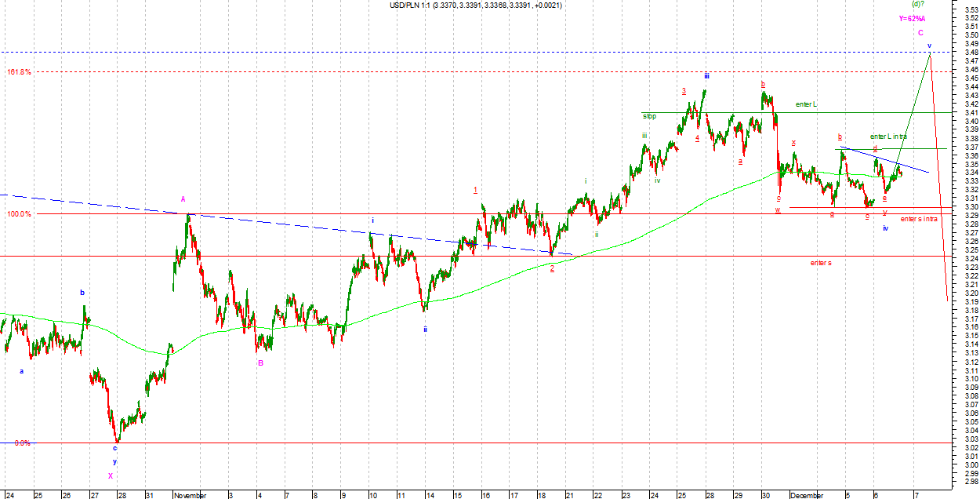The width and height of the screenshot is (980, 499).
Task: Click the red wave 1 label
Action: coord(475,190)
